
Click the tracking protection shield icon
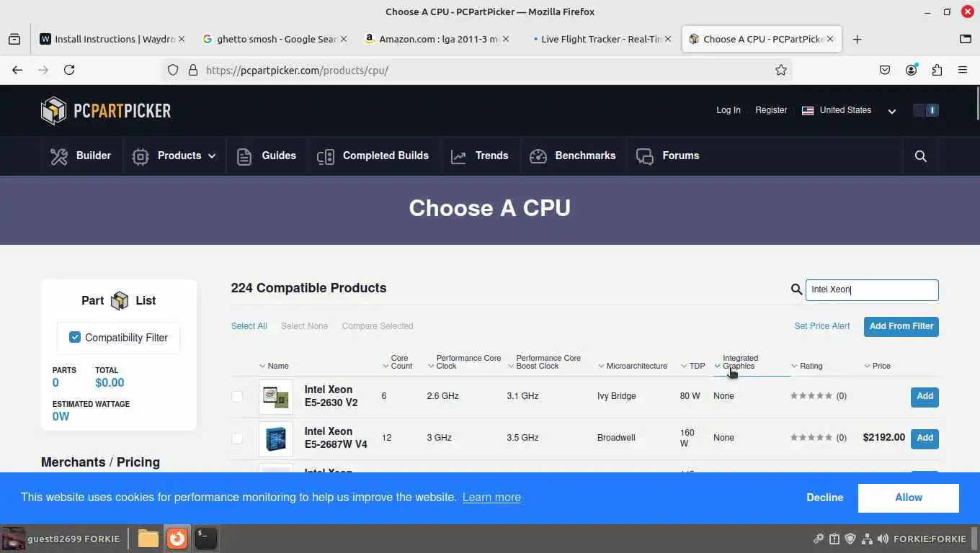click(173, 70)
